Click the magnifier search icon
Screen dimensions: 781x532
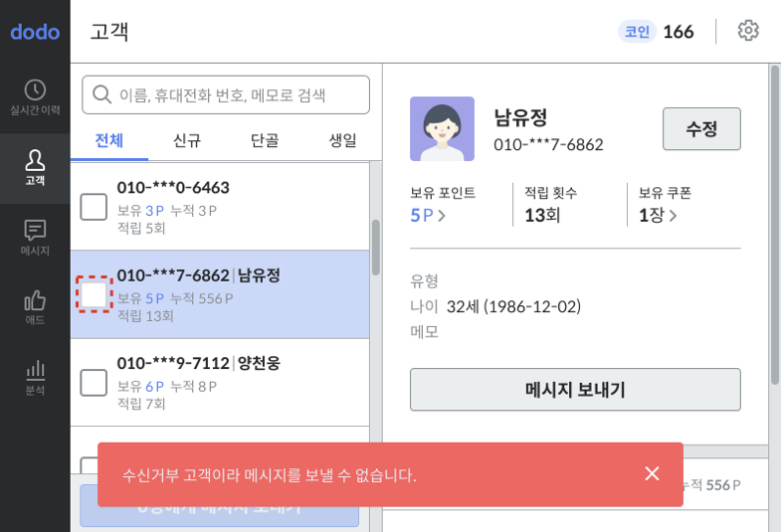(101, 94)
